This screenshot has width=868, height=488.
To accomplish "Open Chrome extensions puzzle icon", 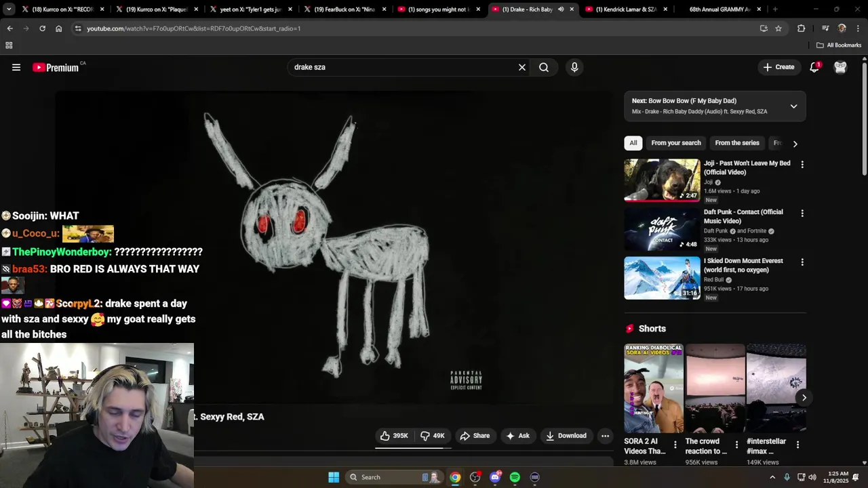I will [801, 28].
